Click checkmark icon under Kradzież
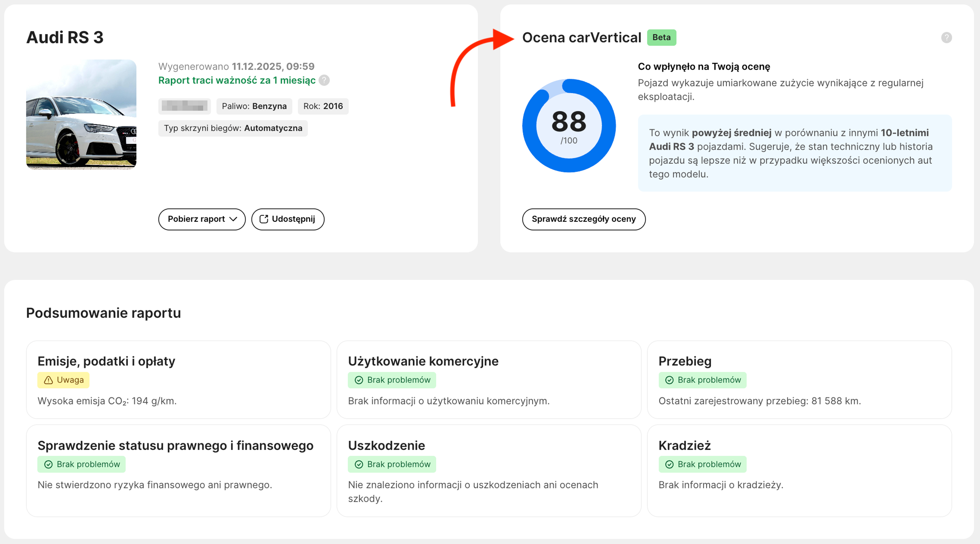The image size is (980, 544). [x=669, y=464]
